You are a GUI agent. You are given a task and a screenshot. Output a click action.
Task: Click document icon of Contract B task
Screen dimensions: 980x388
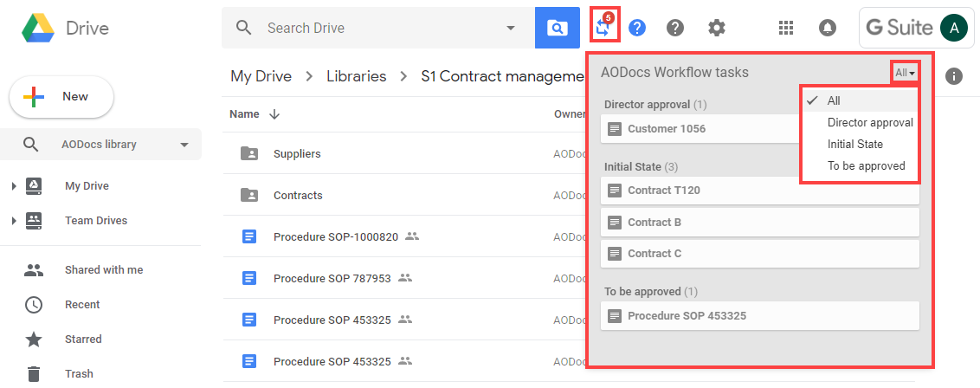615,222
